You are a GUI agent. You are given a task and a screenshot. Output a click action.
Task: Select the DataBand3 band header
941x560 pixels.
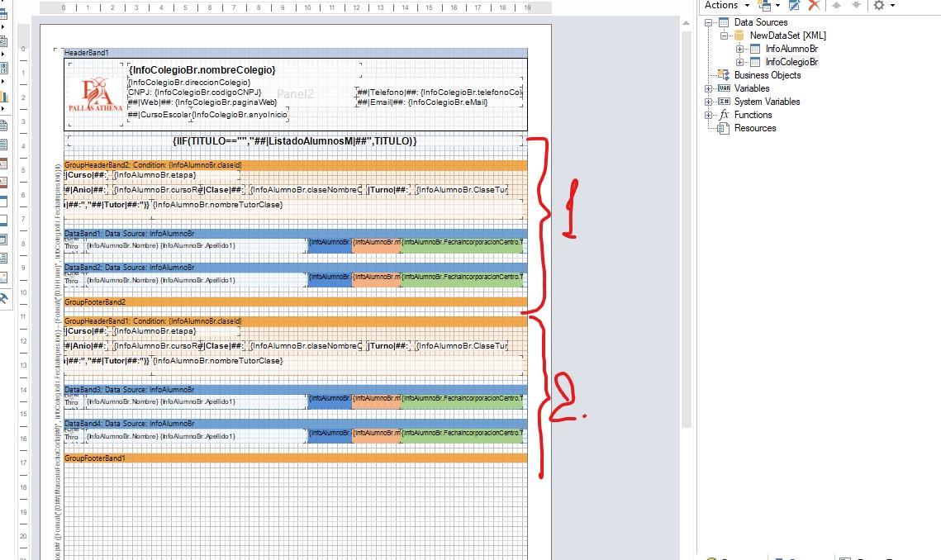(x=295, y=390)
